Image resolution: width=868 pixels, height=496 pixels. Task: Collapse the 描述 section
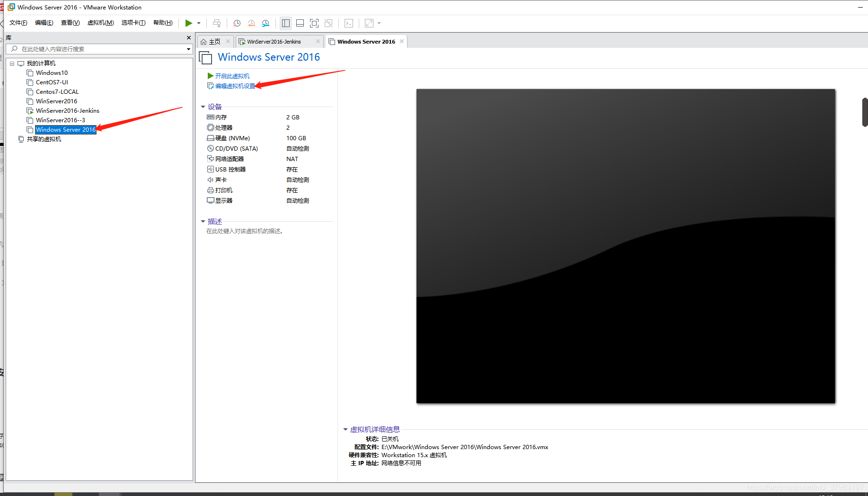[x=203, y=222]
